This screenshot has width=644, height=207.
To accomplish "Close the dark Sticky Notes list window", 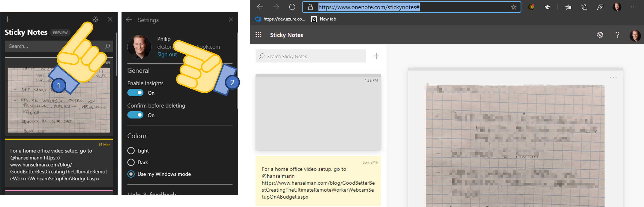I will click(x=110, y=19).
